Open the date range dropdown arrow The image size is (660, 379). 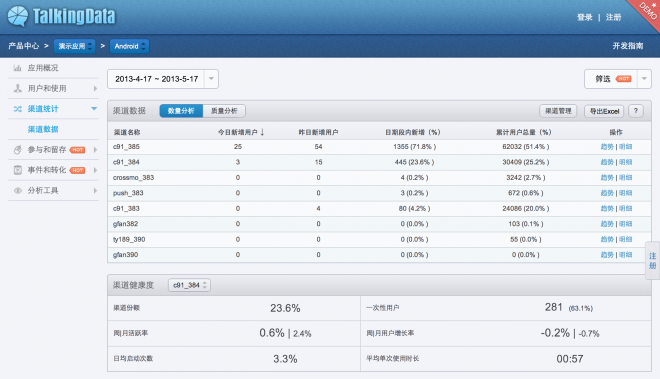[211, 79]
